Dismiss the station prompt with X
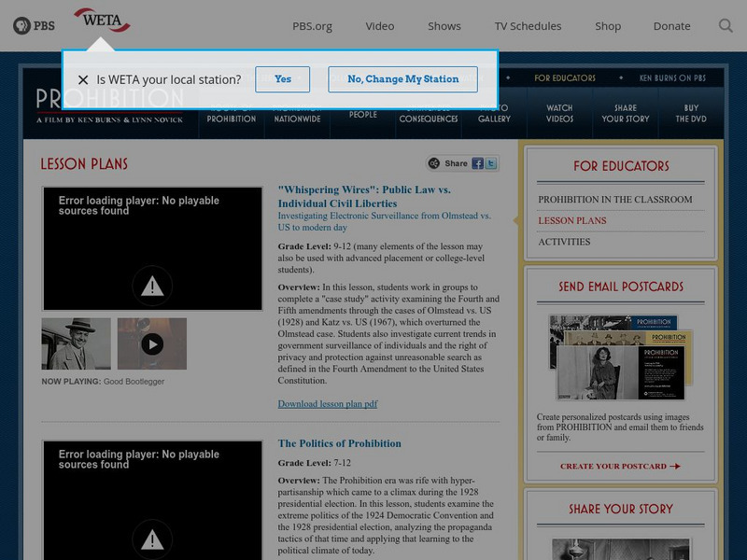The width and height of the screenshot is (747, 560). (83, 79)
